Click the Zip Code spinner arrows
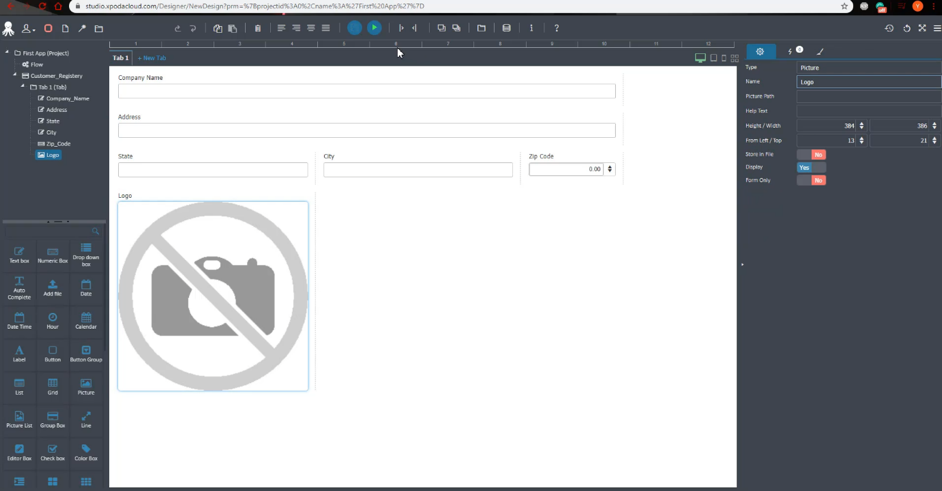 click(x=610, y=169)
